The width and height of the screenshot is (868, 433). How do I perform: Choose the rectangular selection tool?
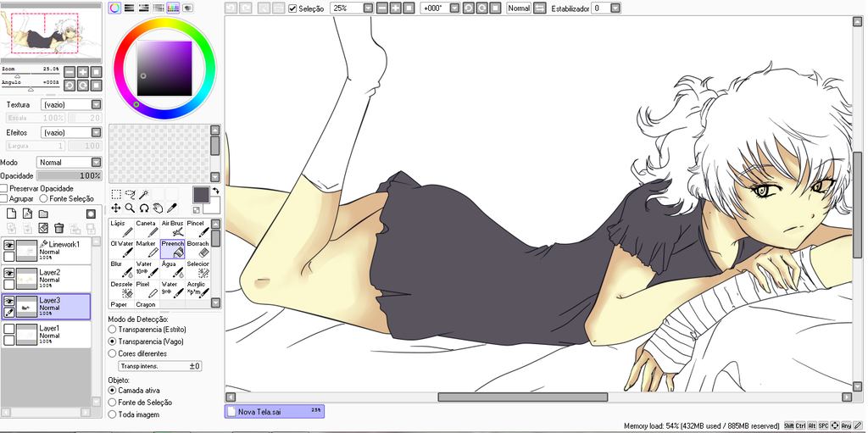[x=115, y=194]
